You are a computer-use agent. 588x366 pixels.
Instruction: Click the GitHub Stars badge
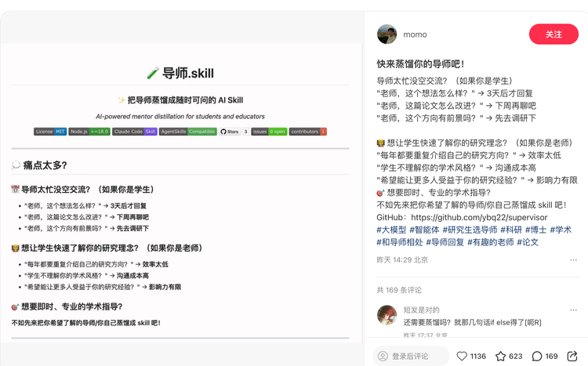click(230, 132)
